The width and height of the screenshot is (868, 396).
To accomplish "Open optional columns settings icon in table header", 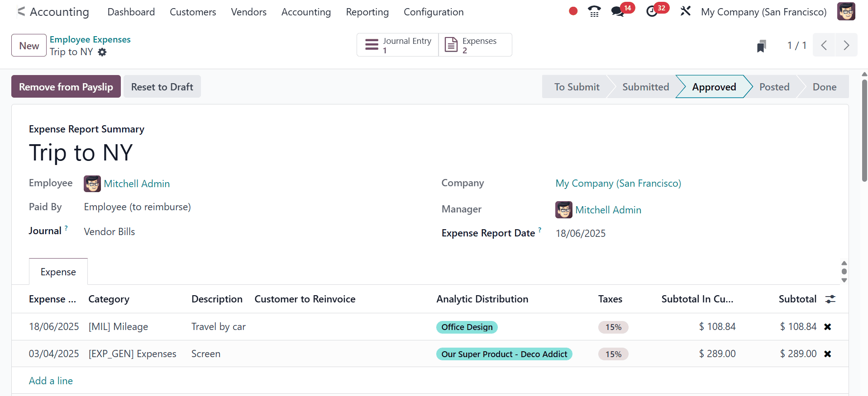I will click(830, 299).
